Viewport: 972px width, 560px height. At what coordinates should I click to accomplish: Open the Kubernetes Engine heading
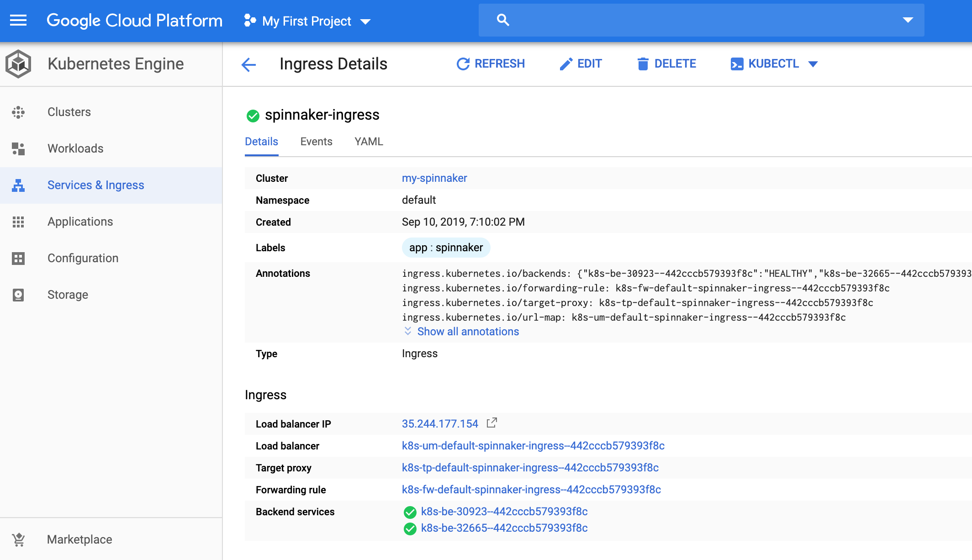click(116, 64)
